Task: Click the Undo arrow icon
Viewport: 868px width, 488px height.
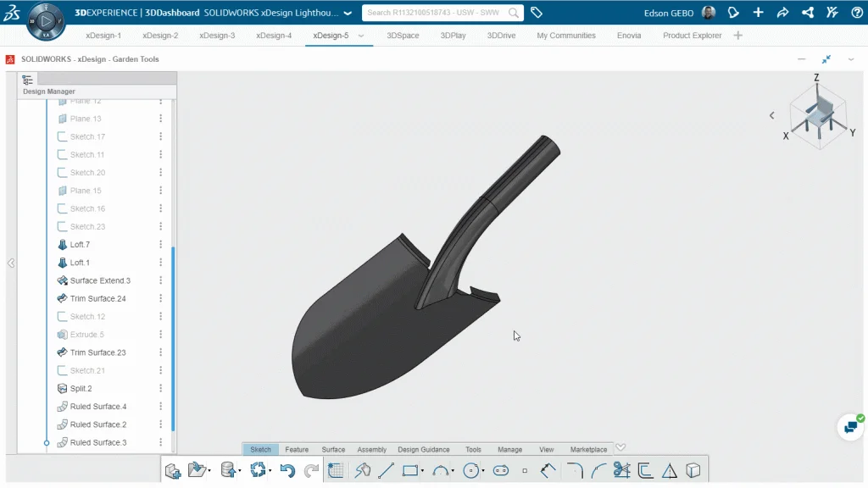Action: 287,470
